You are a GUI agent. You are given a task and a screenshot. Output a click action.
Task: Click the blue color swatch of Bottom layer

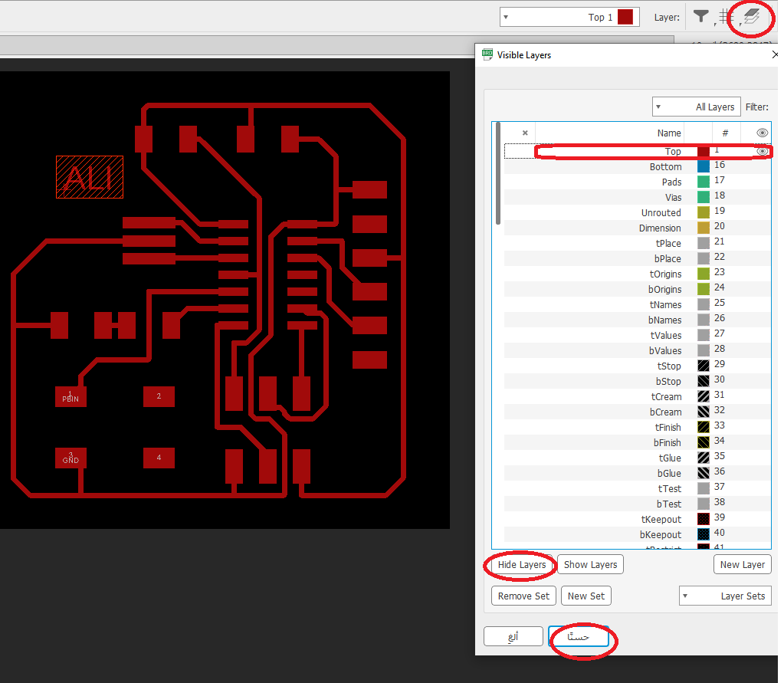coord(703,166)
